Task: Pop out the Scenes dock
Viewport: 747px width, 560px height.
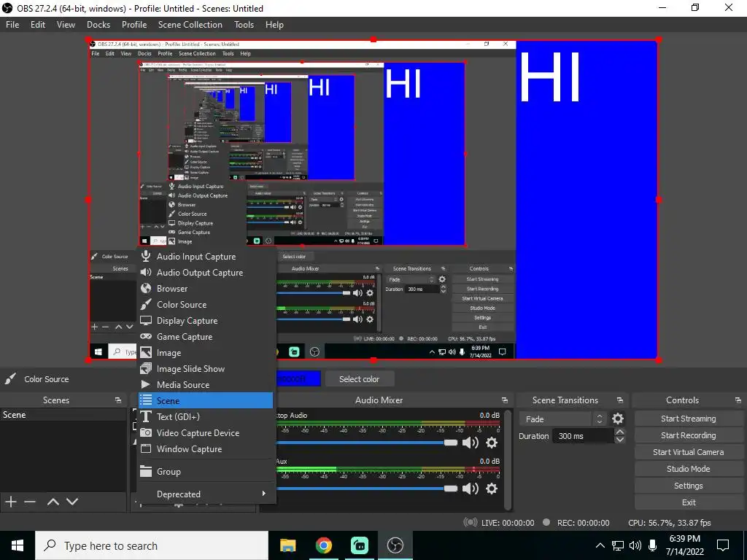Action: point(118,400)
